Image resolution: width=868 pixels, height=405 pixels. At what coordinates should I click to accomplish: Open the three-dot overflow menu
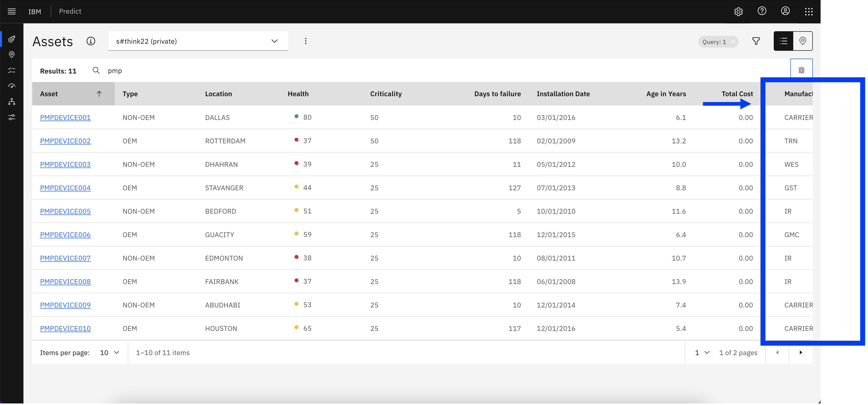306,41
